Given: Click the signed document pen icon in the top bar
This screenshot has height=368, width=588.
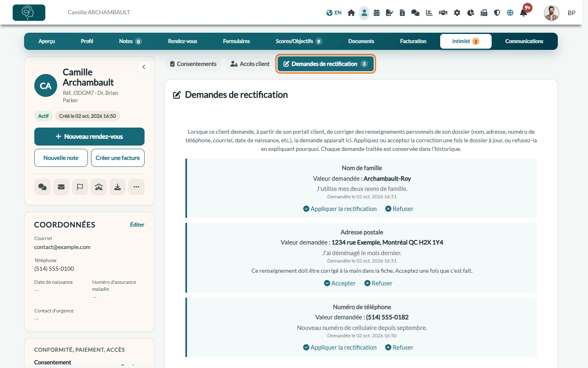Looking at the screenshot, I should tap(390, 13).
